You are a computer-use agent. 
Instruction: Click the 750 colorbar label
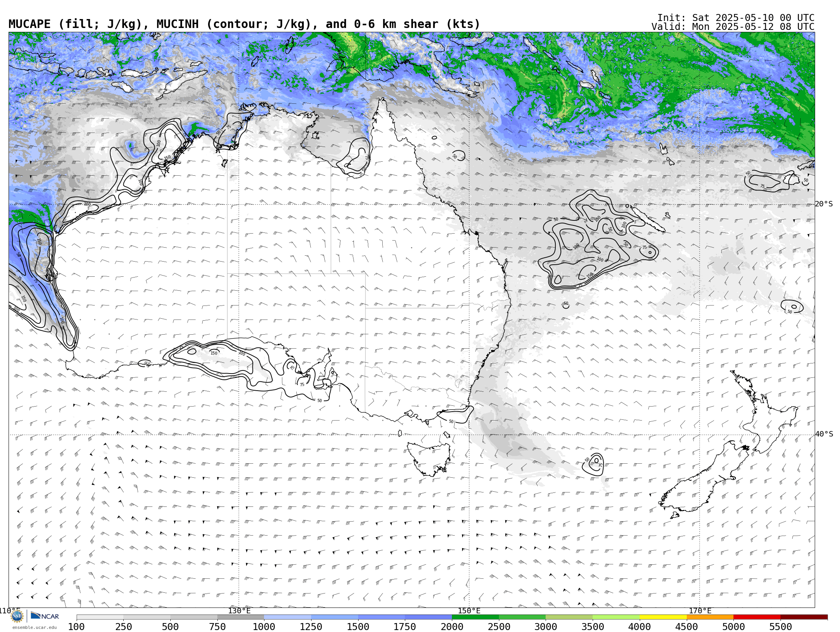pos(217,627)
